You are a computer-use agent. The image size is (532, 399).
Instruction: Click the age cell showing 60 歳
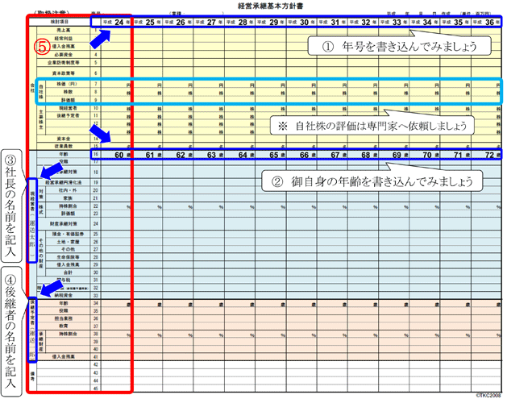click(116, 154)
